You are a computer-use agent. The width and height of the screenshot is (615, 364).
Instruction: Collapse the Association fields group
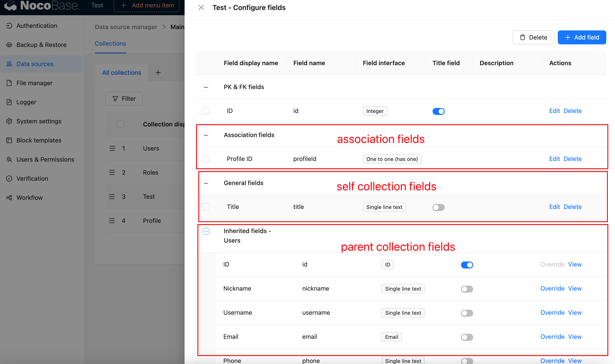206,135
